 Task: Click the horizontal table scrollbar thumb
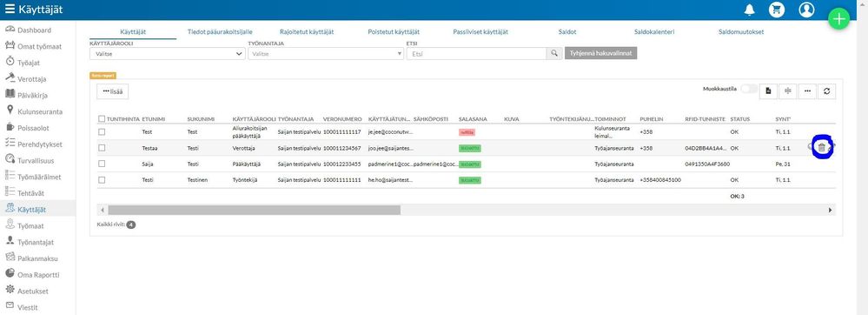tap(254, 211)
